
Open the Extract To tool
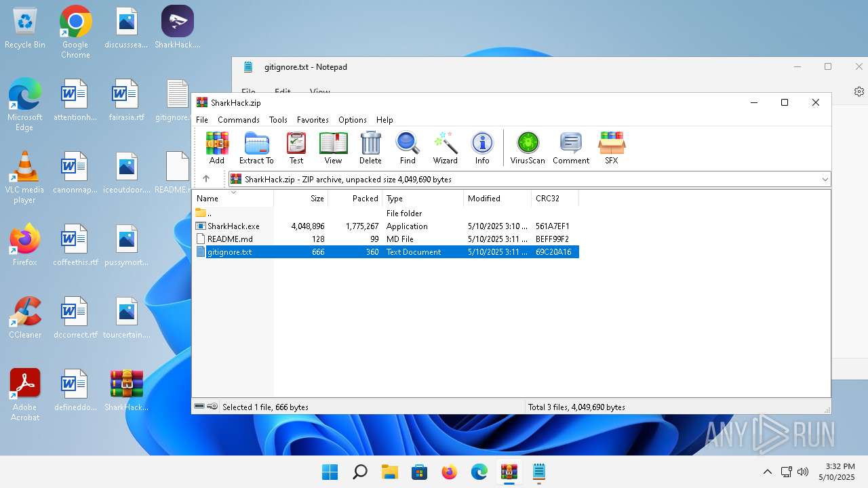(x=256, y=148)
